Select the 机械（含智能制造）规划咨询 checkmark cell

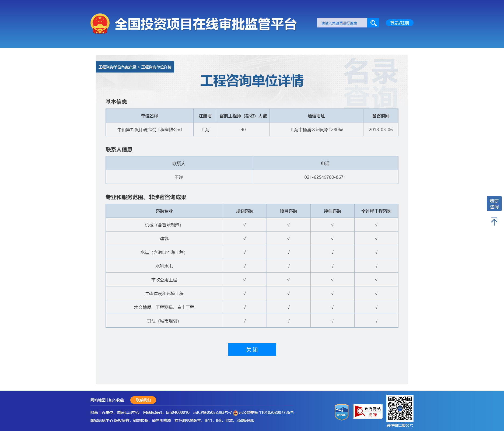coord(244,225)
